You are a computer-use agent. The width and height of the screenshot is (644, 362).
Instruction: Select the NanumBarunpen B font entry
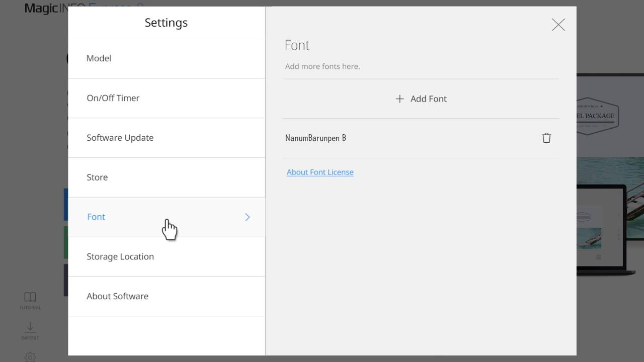[315, 138]
